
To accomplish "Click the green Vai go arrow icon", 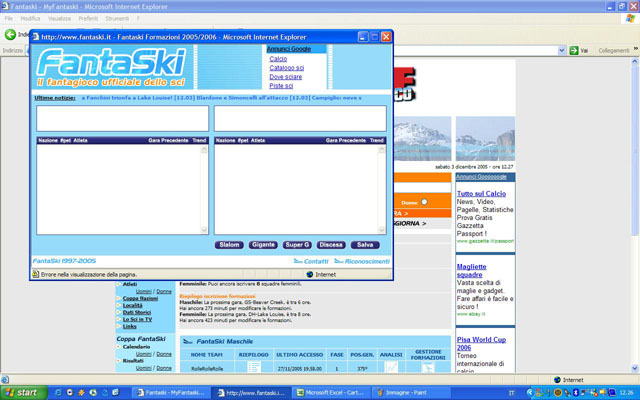I will click(x=573, y=50).
